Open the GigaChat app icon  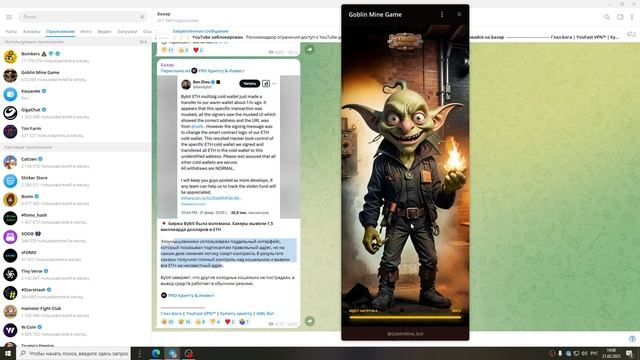pyautogui.click(x=10, y=113)
